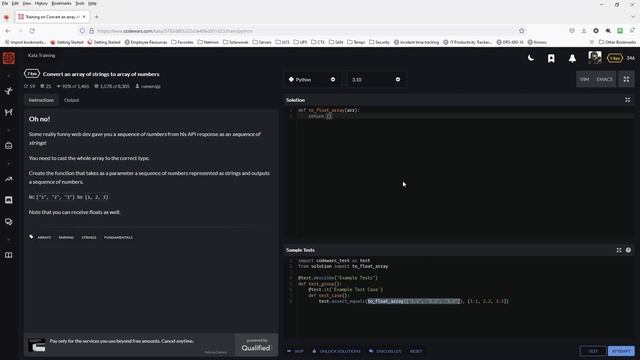Open the Servers bookmark folder

pos(262,42)
